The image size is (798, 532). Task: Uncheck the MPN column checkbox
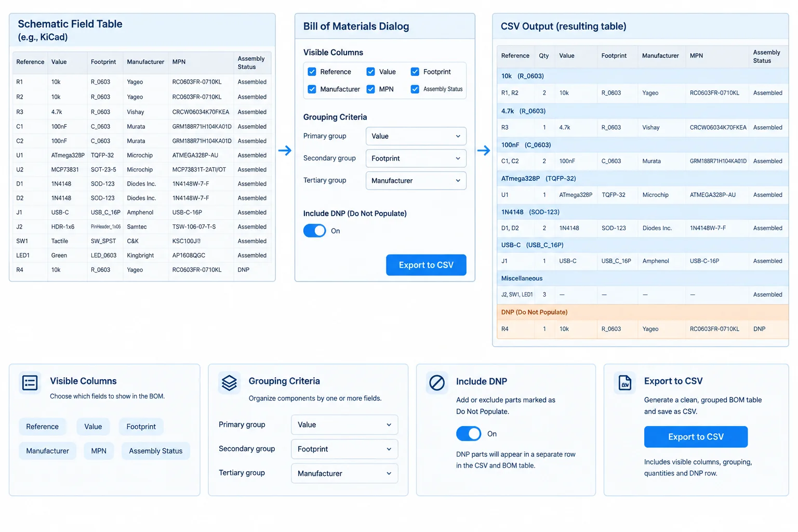371,89
